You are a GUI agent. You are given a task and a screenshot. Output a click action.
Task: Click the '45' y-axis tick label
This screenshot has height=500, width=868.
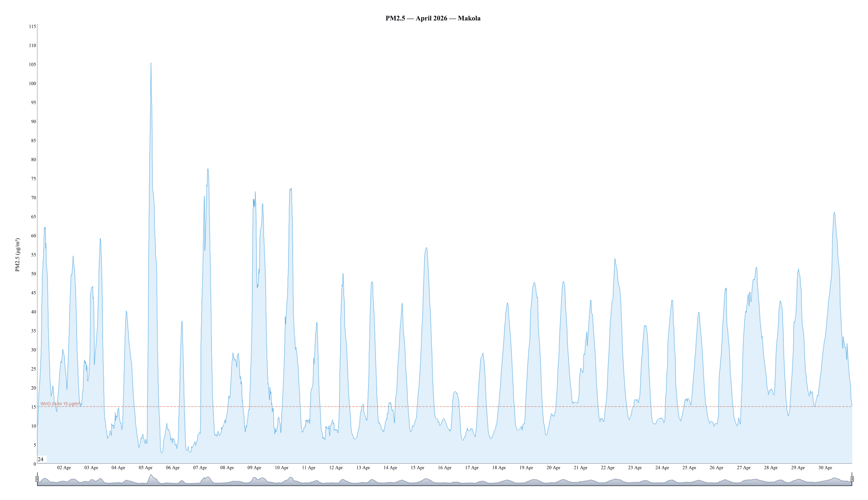tap(33, 293)
